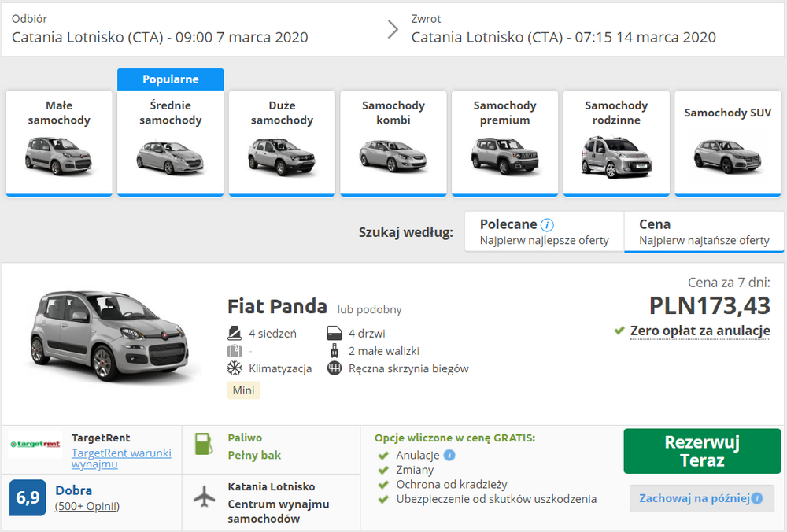Click the TargetRent logo
This screenshot has width=787, height=532.
35,444
